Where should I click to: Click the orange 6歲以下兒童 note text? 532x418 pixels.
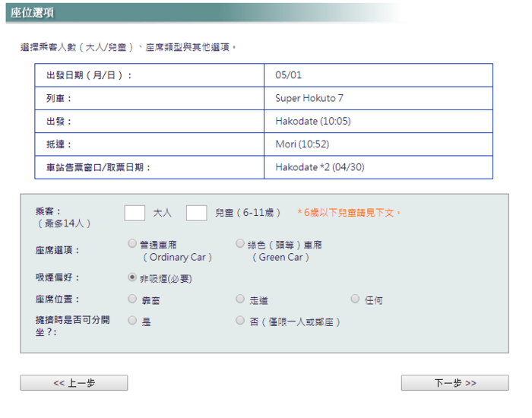click(349, 213)
